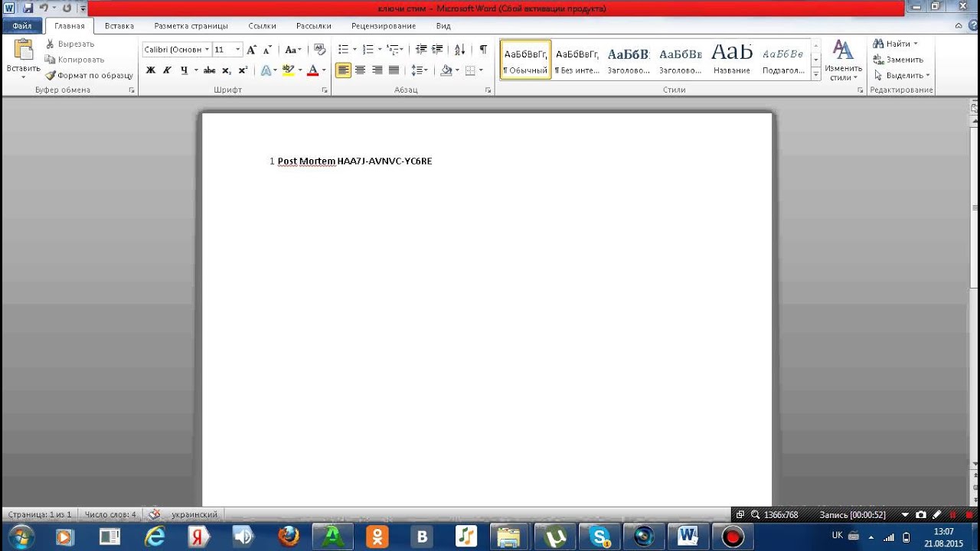980x551 pixels.
Task: Select Подзаголовок style in gallery
Action: coord(783,60)
